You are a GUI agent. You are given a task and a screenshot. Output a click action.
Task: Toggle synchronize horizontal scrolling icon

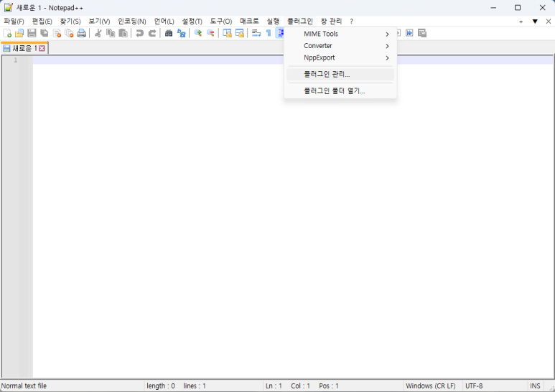point(240,33)
